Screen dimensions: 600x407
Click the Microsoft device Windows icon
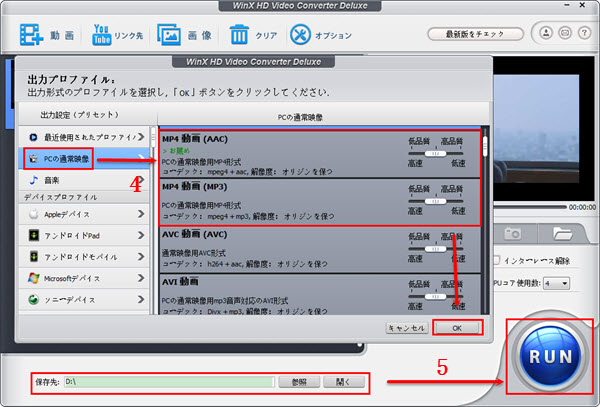click(x=34, y=278)
